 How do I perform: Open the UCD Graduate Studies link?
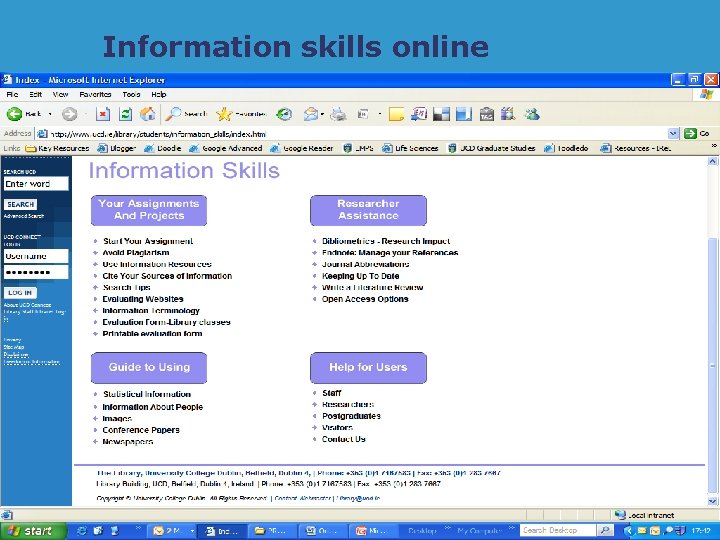[x=492, y=148]
